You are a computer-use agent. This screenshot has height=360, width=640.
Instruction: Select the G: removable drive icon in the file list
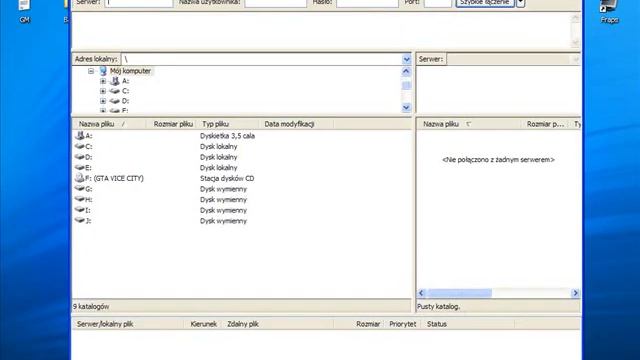(x=80, y=189)
